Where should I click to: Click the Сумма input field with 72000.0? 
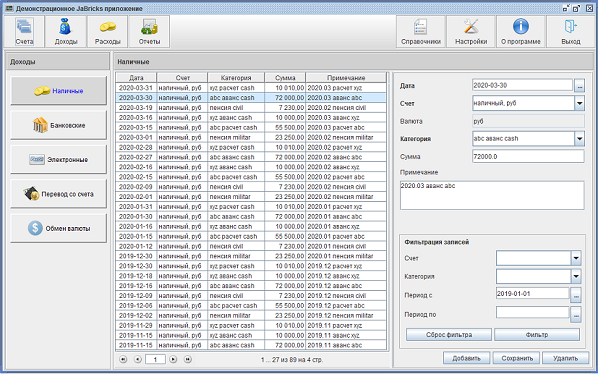click(x=528, y=156)
